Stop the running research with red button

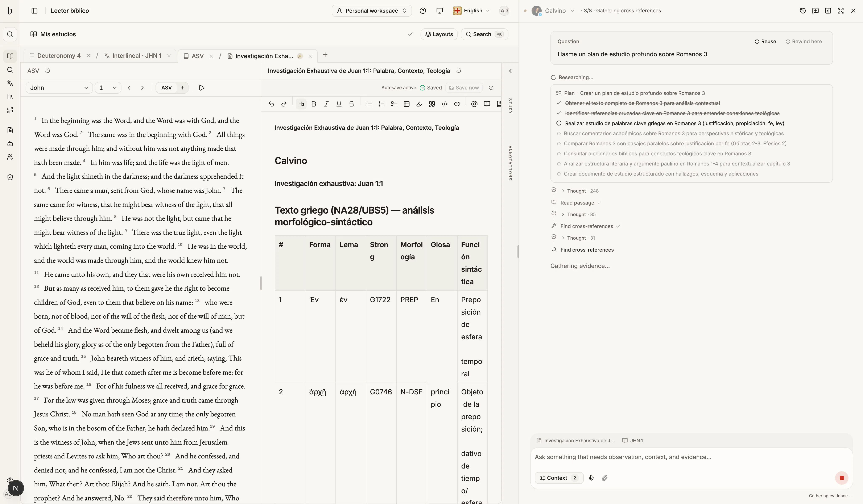pos(842,478)
